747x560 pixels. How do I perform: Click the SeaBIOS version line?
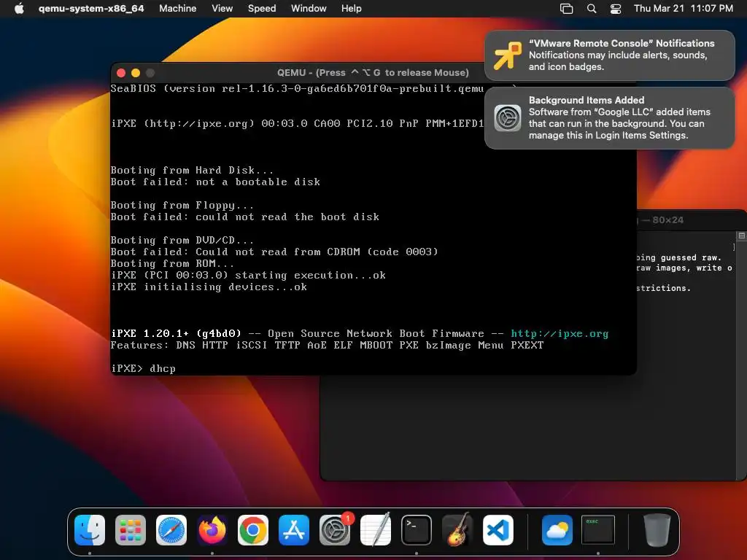(x=298, y=88)
